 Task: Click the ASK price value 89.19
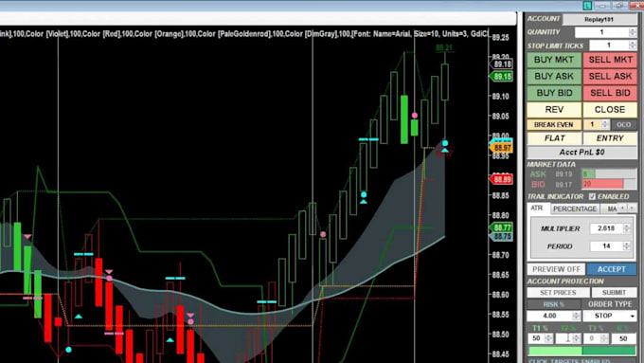click(x=563, y=174)
